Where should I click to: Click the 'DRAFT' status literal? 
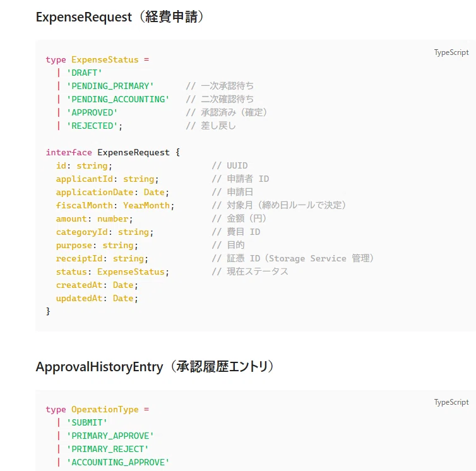click(84, 73)
